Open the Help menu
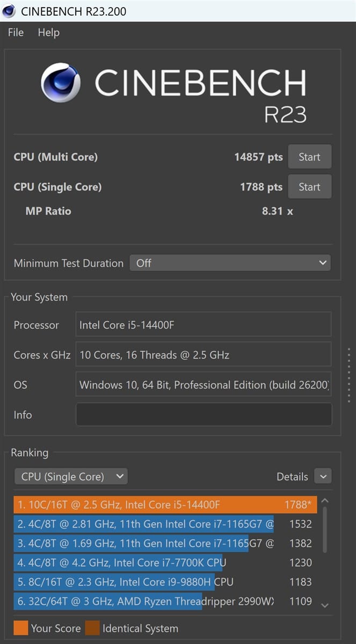The width and height of the screenshot is (356, 644). [x=48, y=33]
